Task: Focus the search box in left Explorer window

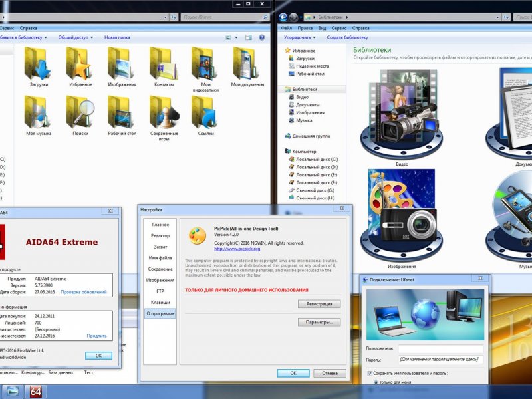Action: [x=221, y=17]
